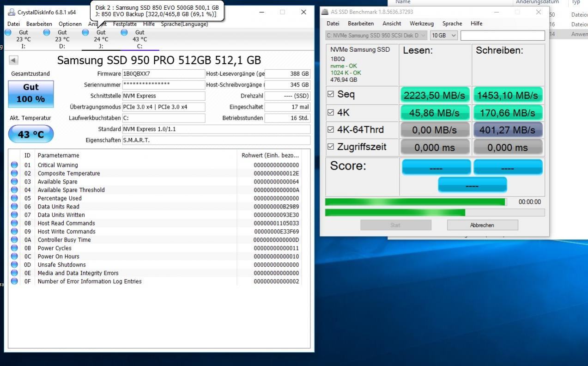Image resolution: width=588 pixels, height=366 pixels.
Task: Select disk D: status orb
Action: pos(47,32)
